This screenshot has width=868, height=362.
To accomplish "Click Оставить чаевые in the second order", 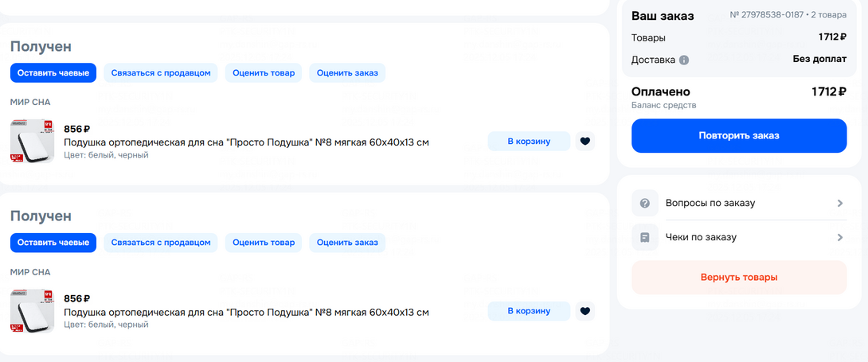I will click(53, 243).
